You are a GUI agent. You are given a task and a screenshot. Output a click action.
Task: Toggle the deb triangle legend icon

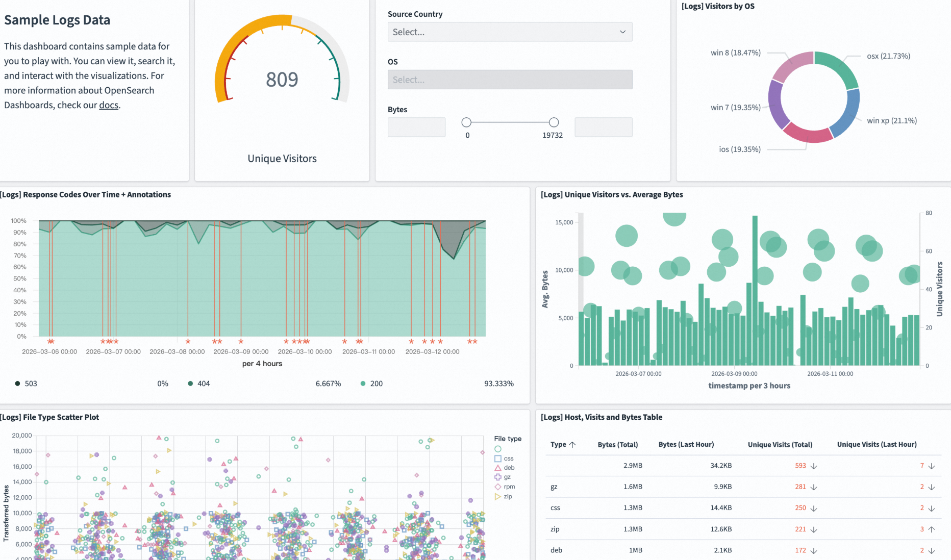[x=498, y=468]
